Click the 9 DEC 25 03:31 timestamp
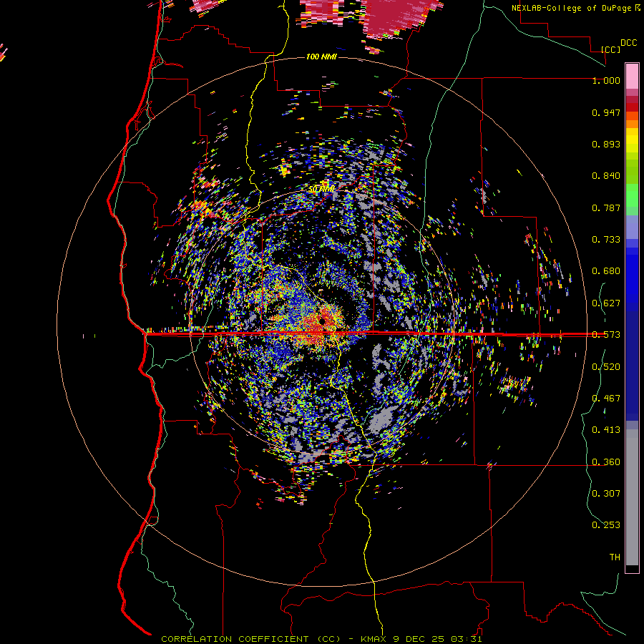 (x=437, y=639)
